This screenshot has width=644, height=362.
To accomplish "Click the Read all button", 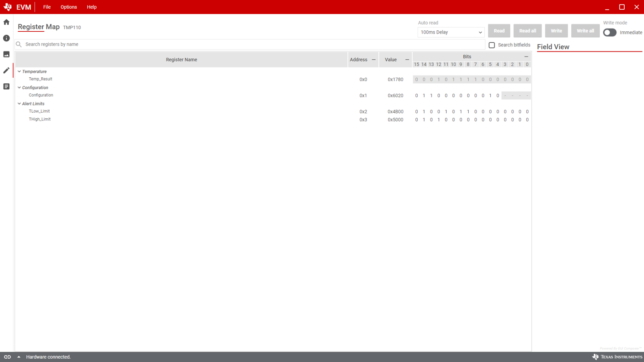I will (x=527, y=30).
